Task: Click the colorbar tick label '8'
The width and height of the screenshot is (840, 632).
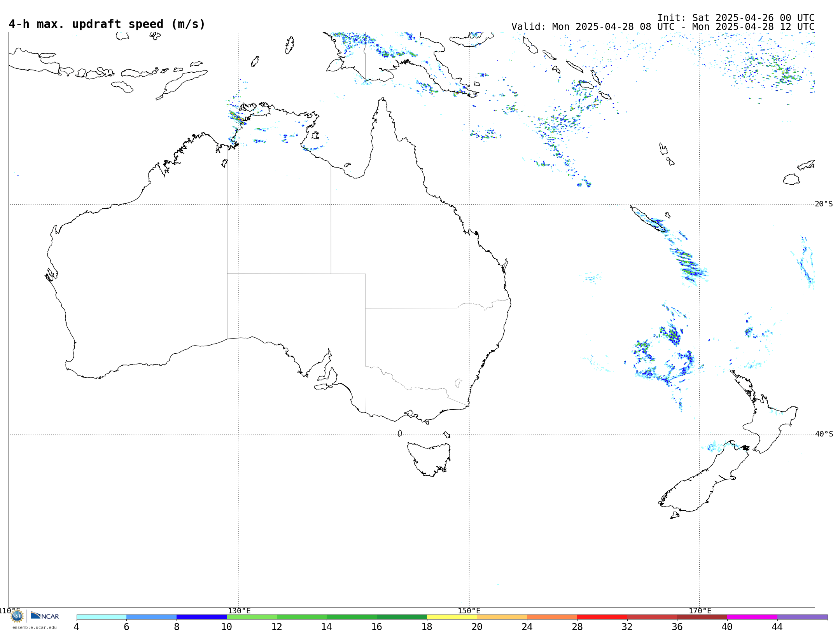Action: tap(177, 627)
